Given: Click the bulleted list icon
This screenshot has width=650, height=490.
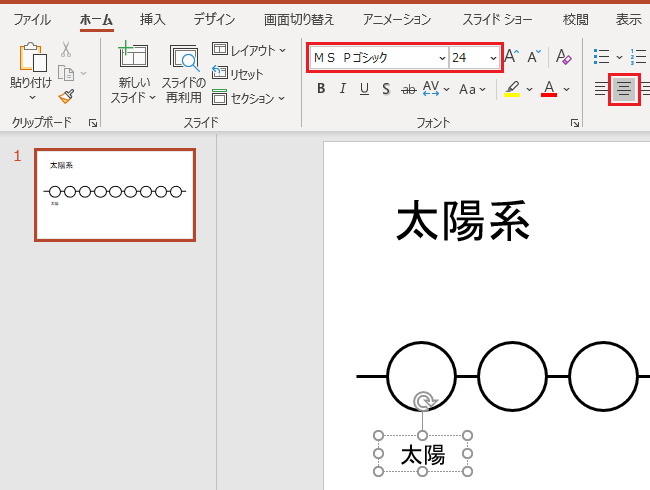Looking at the screenshot, I should coord(601,56).
